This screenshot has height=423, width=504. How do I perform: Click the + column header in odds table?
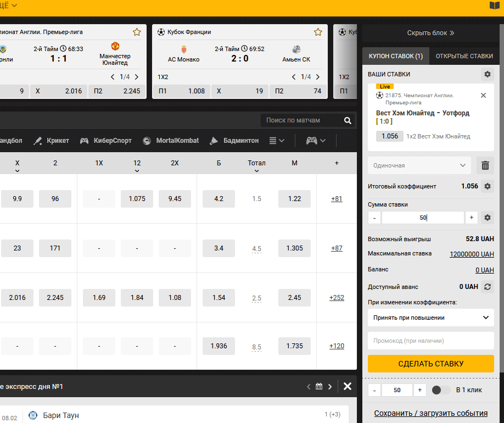pos(337,163)
